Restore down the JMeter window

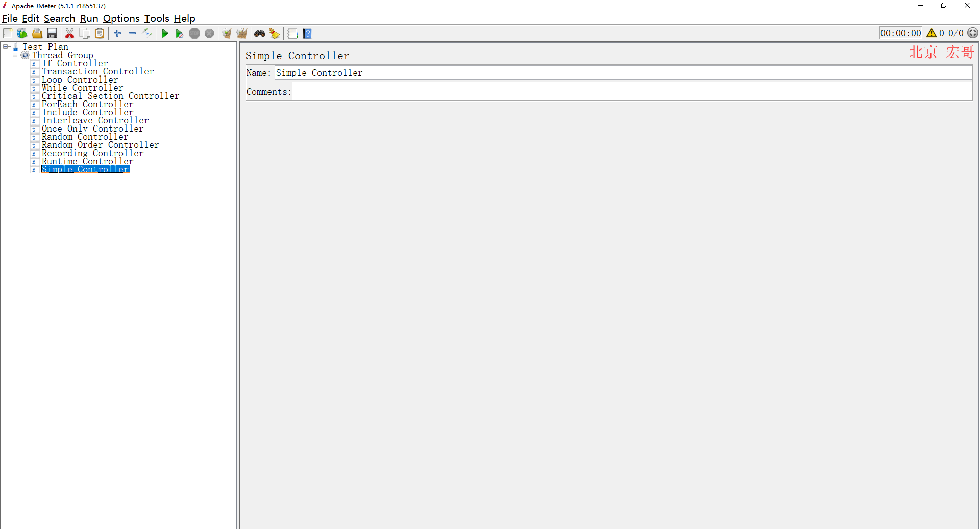pos(944,6)
